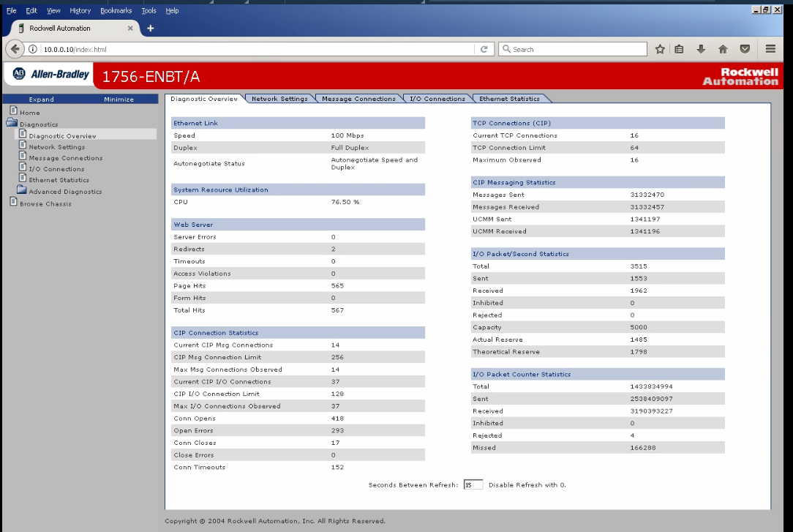This screenshot has width=793, height=532.
Task: Click the Seconds Between Refresh input field
Action: point(473,485)
